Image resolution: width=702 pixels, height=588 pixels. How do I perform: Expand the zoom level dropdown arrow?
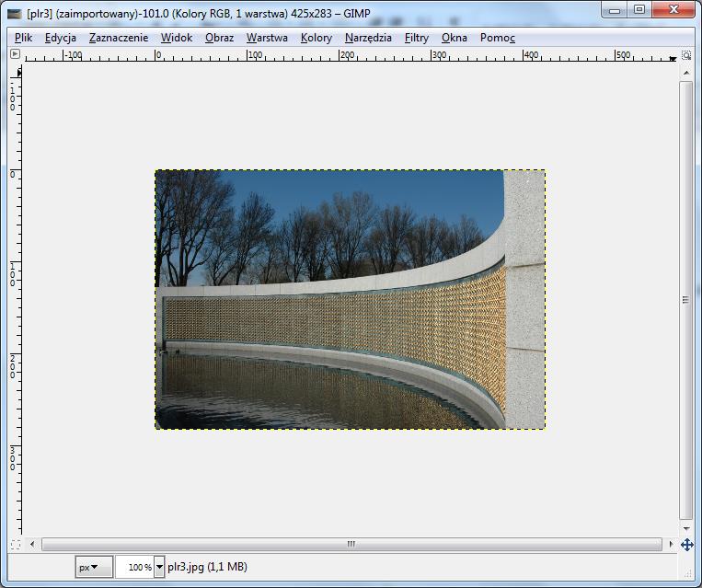(x=159, y=567)
